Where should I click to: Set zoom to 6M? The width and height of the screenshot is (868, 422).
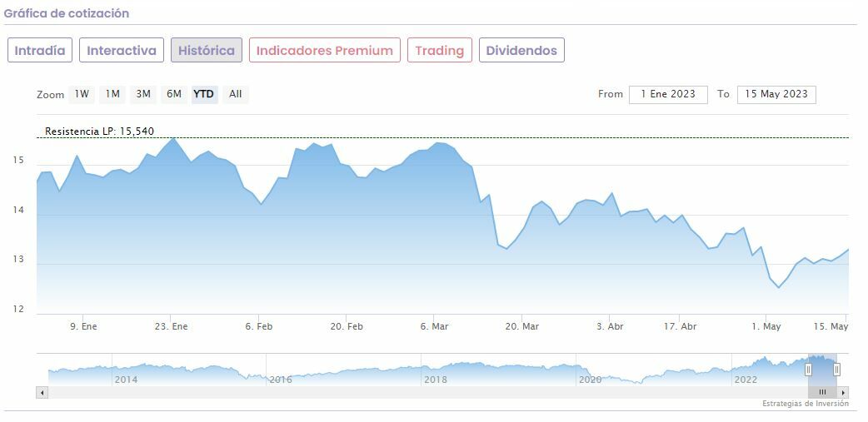(x=173, y=94)
